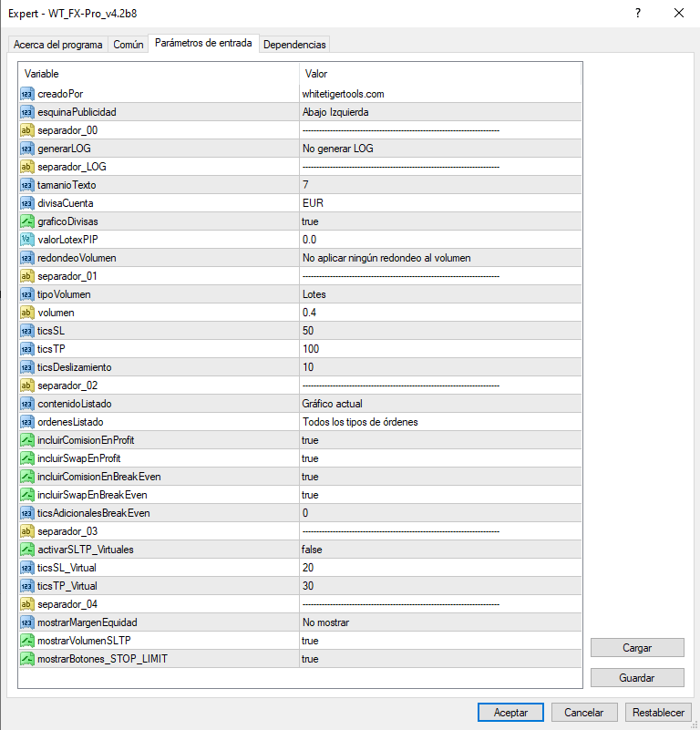Click the integer icon beside ordenesListado
This screenshot has height=730, width=700.
[x=27, y=422]
